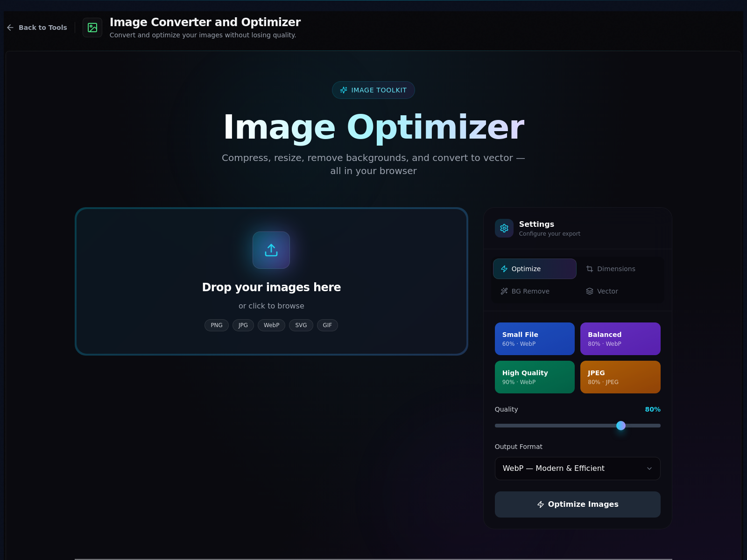The height and width of the screenshot is (560, 747).
Task: Click the back arrow icon
Action: tap(10, 28)
